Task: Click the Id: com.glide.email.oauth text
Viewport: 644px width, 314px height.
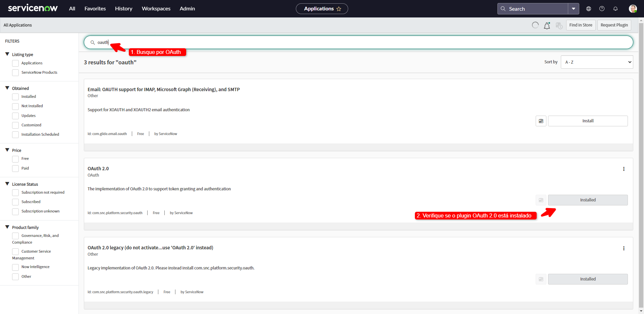Action: tap(107, 134)
